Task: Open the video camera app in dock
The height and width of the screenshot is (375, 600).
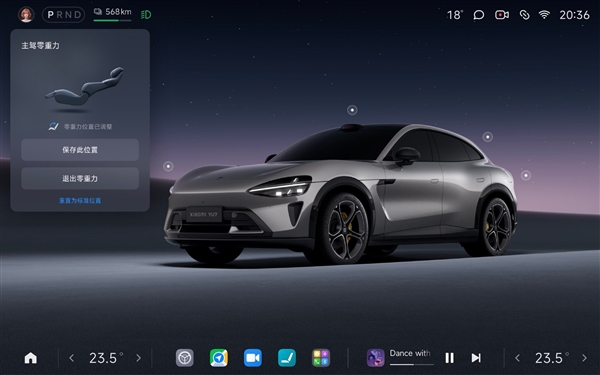Action: [x=253, y=358]
